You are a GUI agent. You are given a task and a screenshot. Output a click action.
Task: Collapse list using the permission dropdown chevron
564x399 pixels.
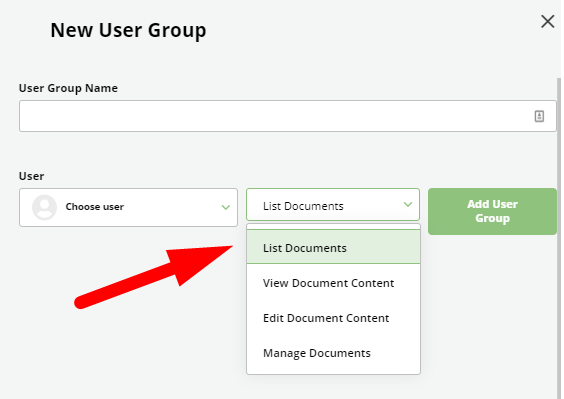click(x=408, y=204)
